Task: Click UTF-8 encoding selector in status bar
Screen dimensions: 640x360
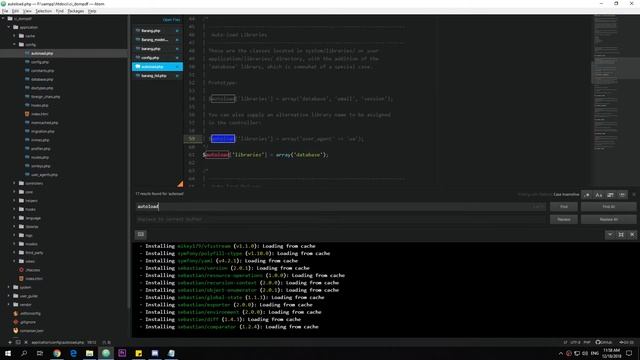Action: pos(575,342)
